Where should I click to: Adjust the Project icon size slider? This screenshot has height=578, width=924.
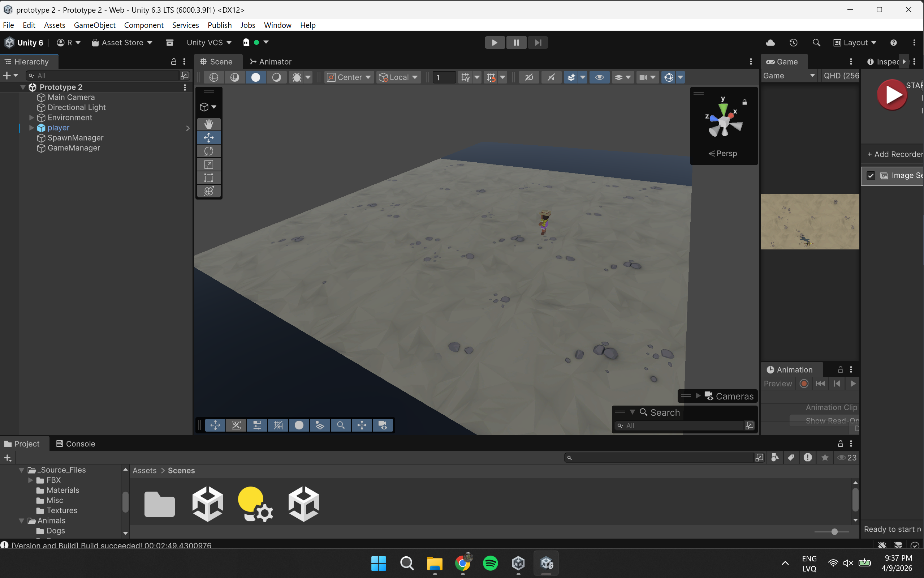coord(834,531)
